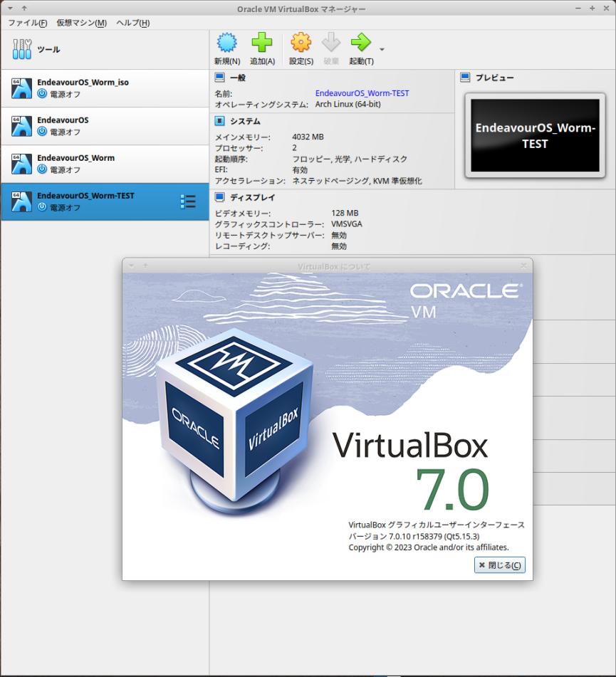
Task: Click the power-off icon under EndeavourOS
Action: [42, 131]
